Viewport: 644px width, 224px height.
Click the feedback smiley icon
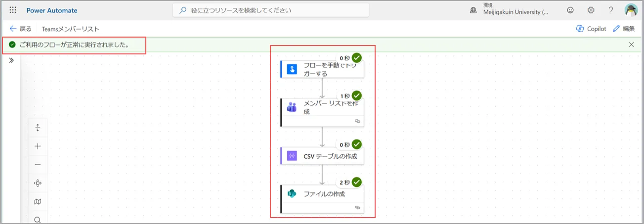coord(571,10)
